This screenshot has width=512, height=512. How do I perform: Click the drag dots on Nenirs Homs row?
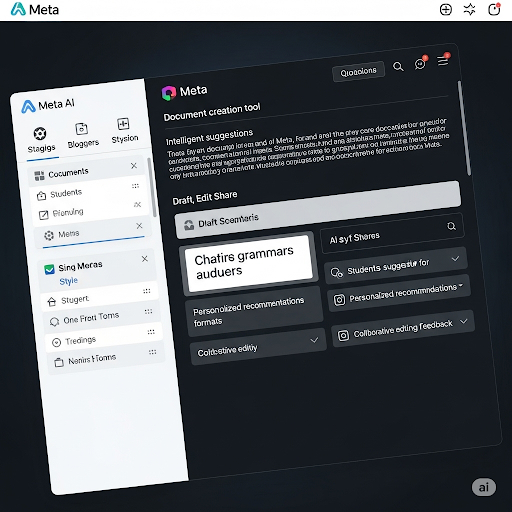click(x=153, y=352)
